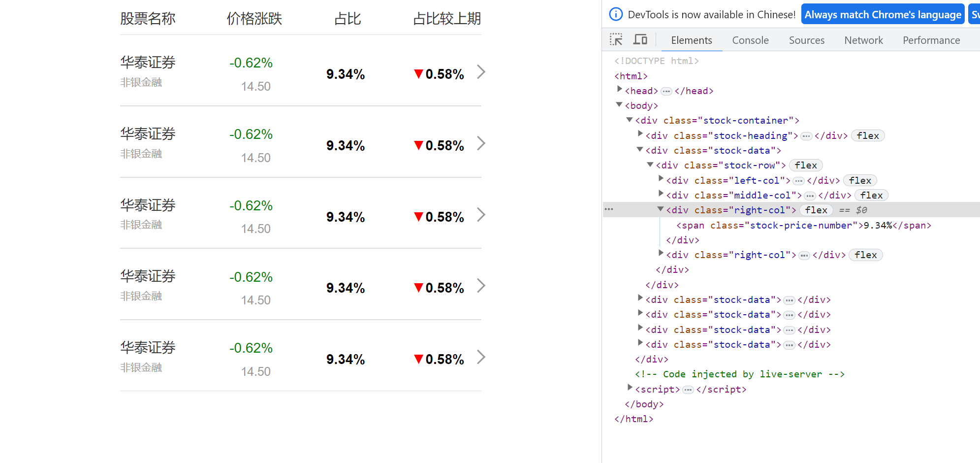Click the chevron arrow in second stock row
This screenshot has width=980, height=463.
(481, 143)
